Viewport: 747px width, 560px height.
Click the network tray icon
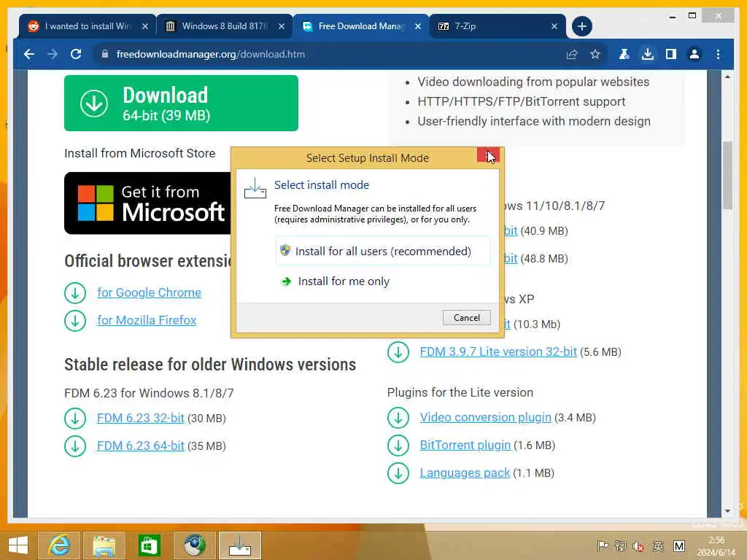point(621,545)
